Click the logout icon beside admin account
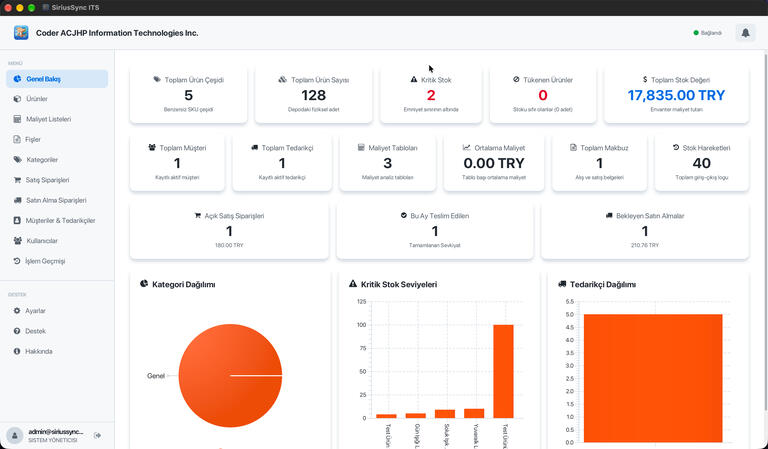The width and height of the screenshot is (768, 449). click(x=97, y=435)
